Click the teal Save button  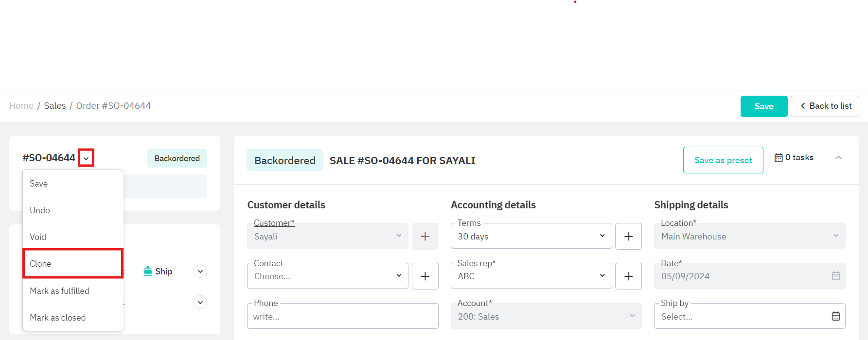tap(763, 106)
